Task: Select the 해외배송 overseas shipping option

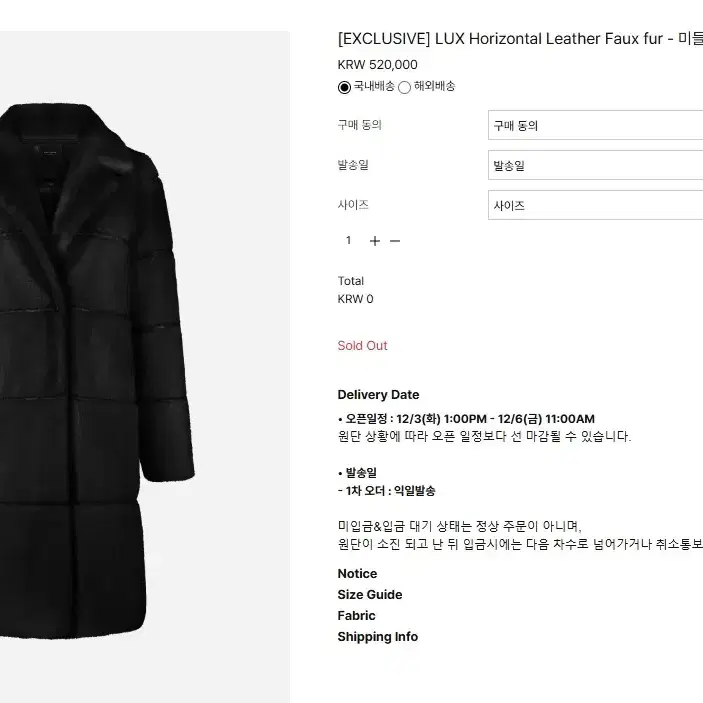Action: click(404, 87)
